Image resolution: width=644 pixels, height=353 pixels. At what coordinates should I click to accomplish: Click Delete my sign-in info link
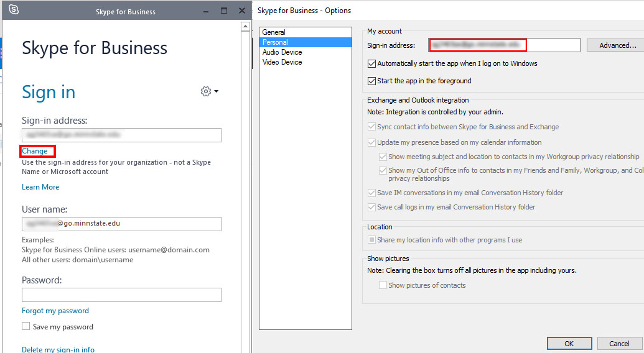58,349
